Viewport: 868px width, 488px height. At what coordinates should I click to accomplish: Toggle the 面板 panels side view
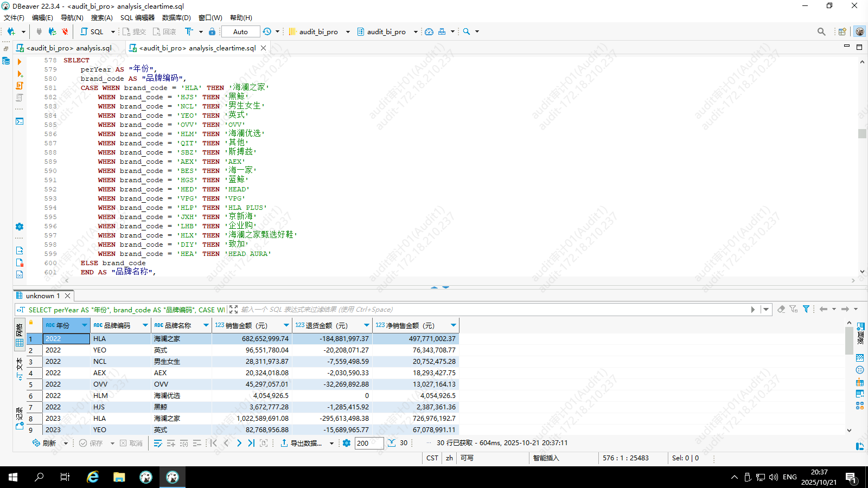(860, 332)
